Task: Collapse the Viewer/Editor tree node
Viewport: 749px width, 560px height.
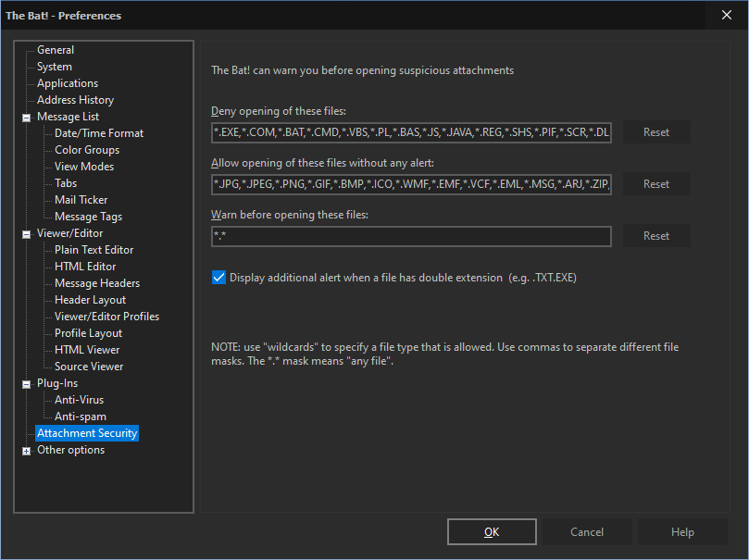Action: [27, 234]
